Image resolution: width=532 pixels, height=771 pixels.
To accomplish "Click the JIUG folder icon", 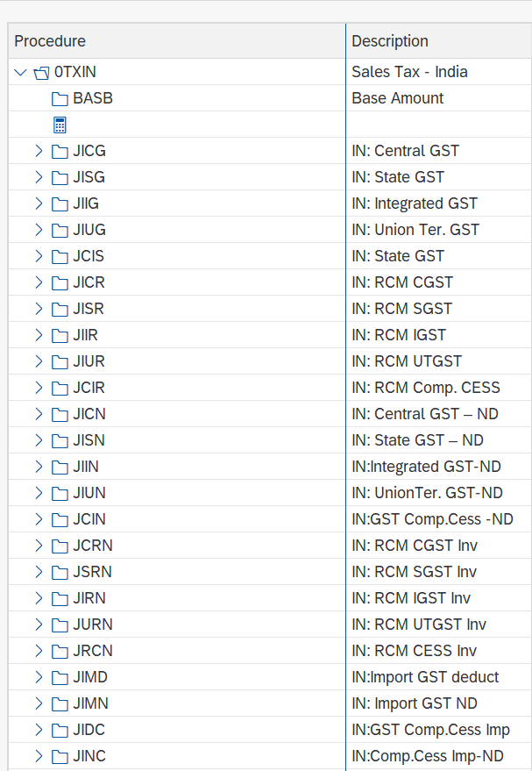I will [x=60, y=230].
